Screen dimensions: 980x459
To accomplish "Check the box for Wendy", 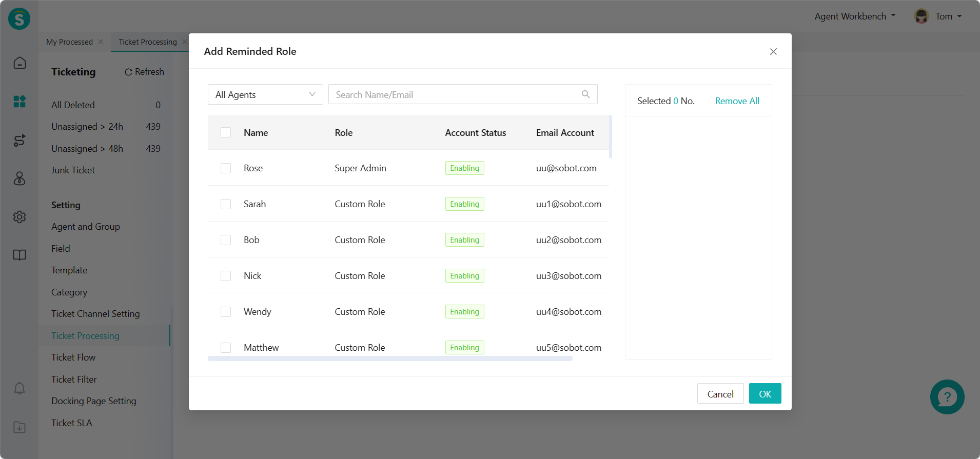I will pyautogui.click(x=226, y=312).
